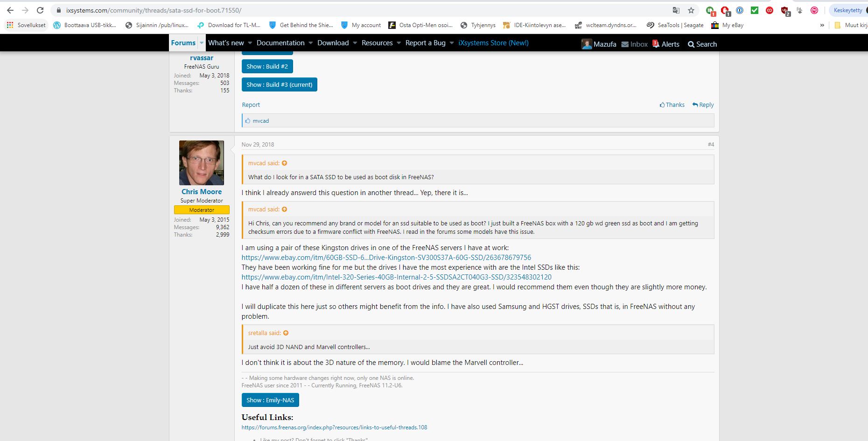Open the My eBay bookmark

tap(728, 25)
